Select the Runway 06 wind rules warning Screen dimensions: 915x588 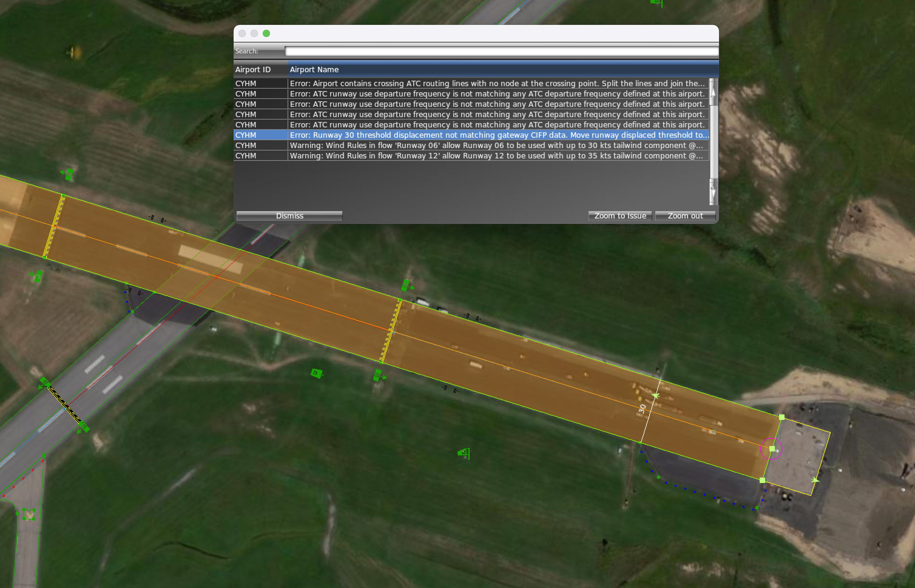[x=471, y=145]
